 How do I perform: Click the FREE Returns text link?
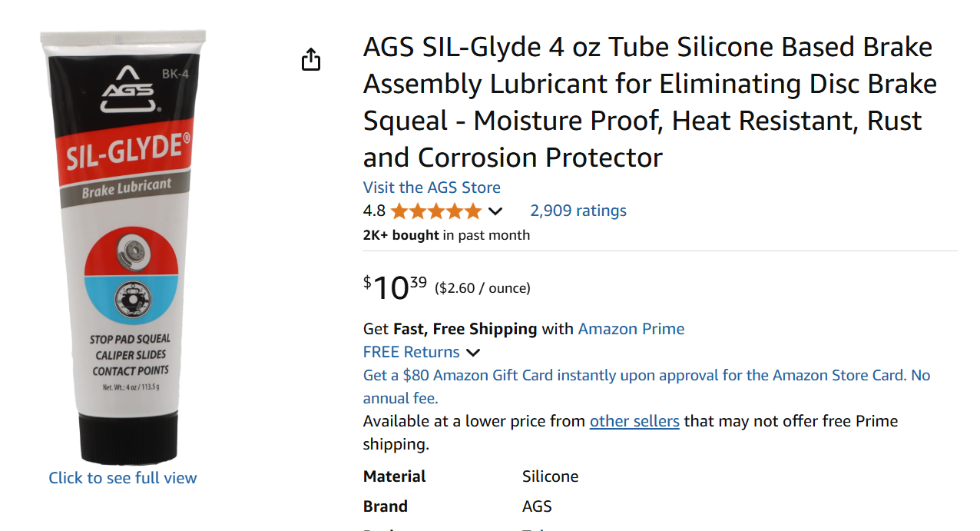[411, 352]
